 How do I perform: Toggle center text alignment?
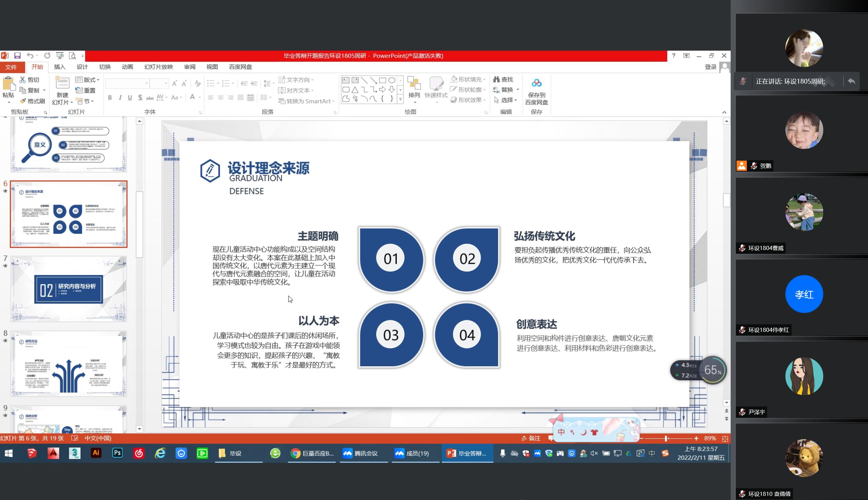[x=221, y=98]
